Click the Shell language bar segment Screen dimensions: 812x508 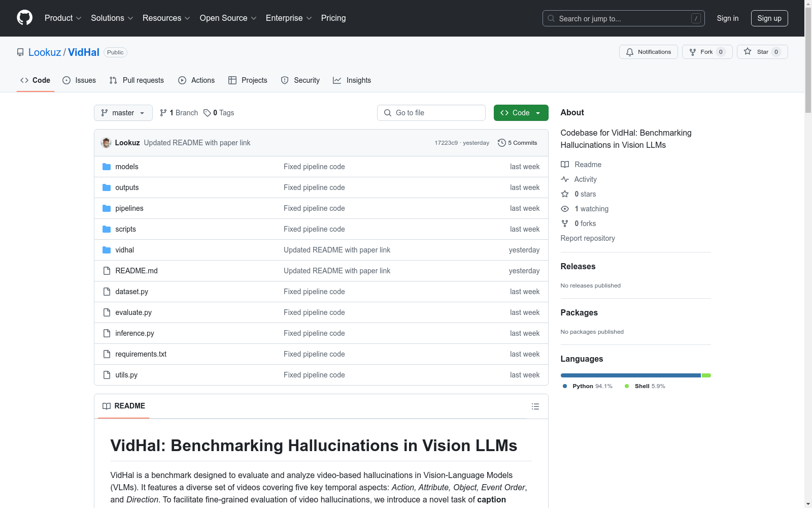pos(706,375)
